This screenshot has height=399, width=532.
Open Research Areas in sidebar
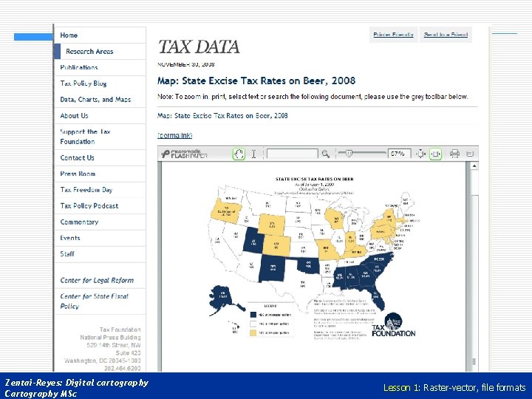point(89,52)
